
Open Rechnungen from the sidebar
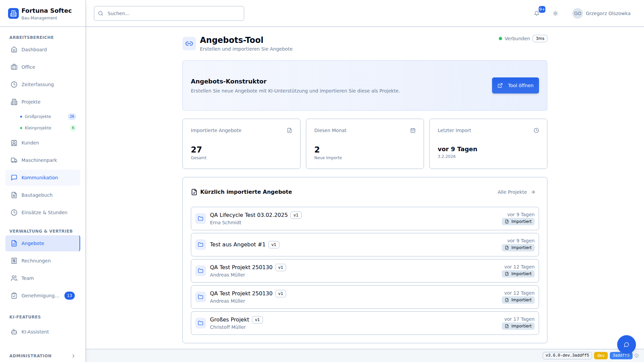click(36, 261)
